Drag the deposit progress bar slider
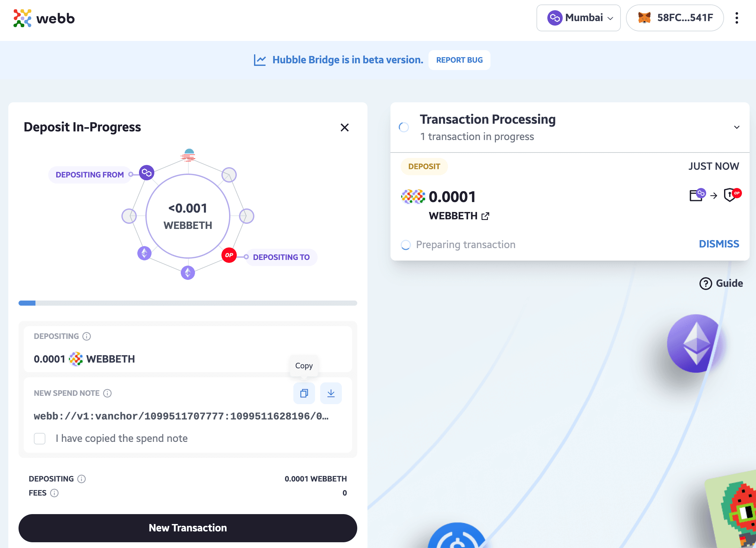756x548 pixels. (27, 302)
